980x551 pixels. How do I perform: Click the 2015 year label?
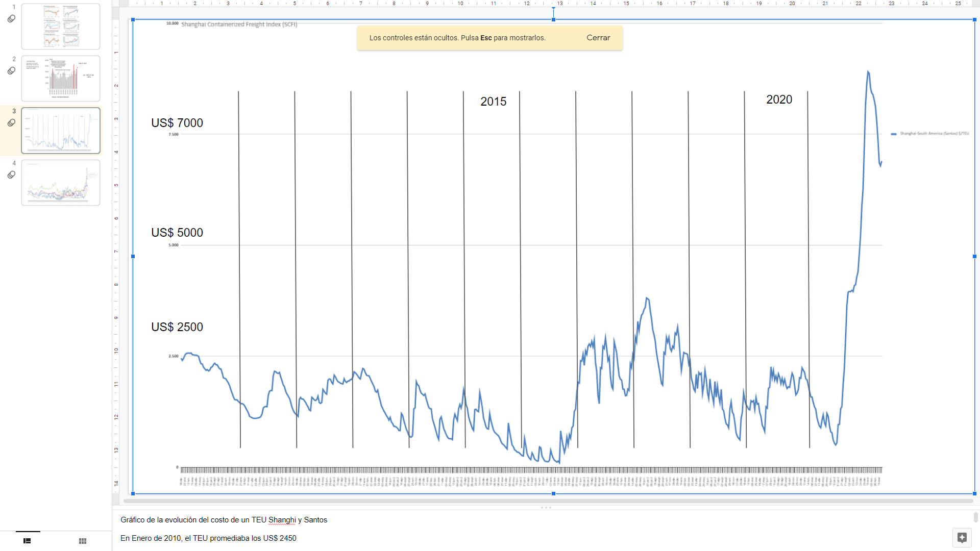[x=494, y=102]
